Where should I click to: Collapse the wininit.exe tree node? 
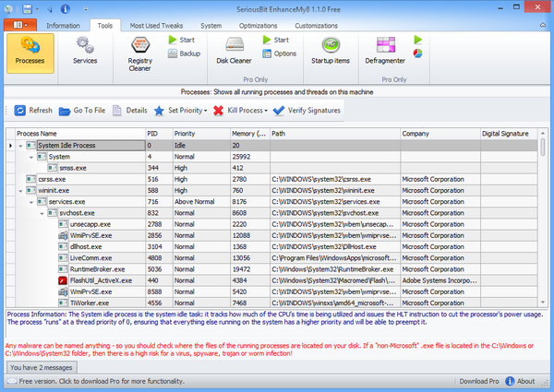[20, 191]
